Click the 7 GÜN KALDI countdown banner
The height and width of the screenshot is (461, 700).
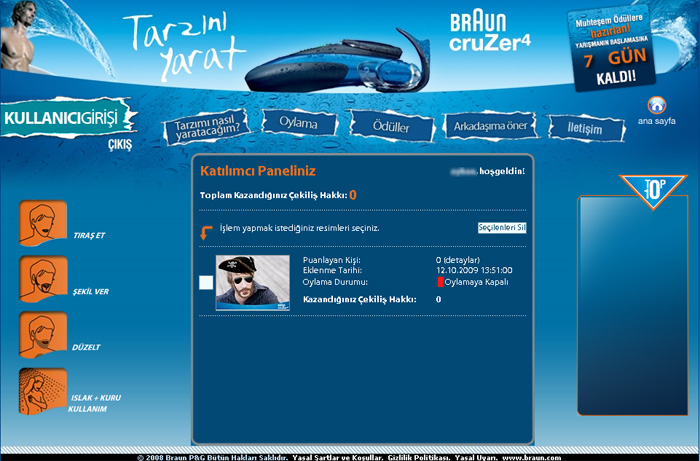[x=611, y=48]
